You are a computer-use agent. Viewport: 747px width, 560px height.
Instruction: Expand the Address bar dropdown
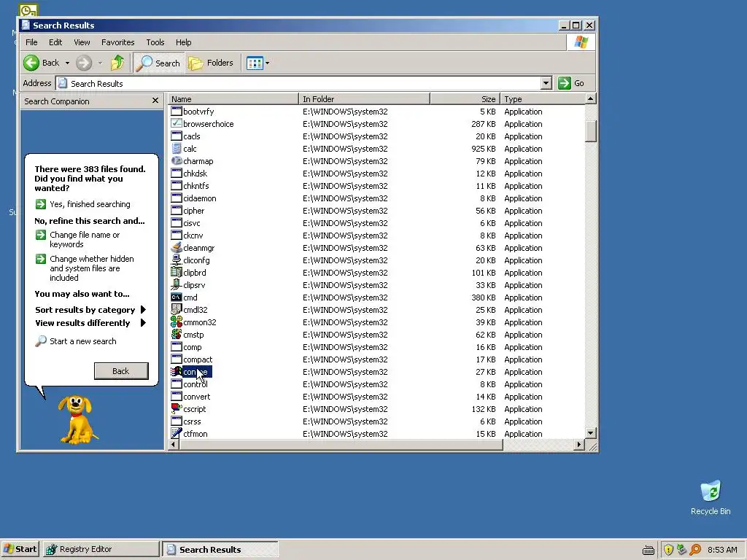tap(546, 83)
